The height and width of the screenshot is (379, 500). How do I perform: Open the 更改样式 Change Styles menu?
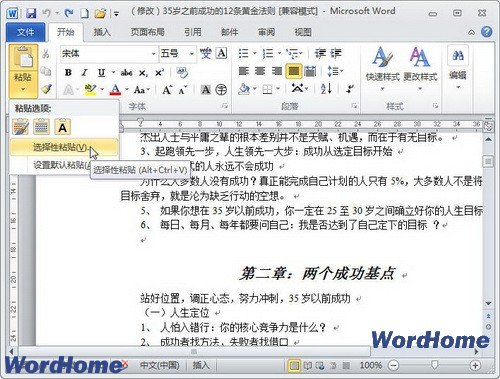pos(420,69)
